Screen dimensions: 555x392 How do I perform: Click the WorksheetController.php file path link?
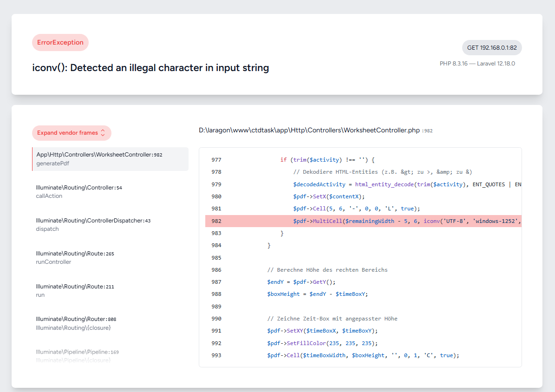309,131
